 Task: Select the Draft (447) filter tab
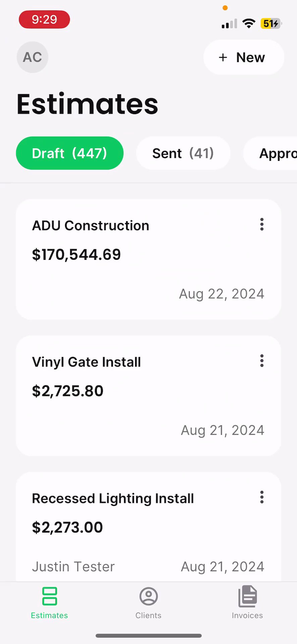(x=70, y=153)
